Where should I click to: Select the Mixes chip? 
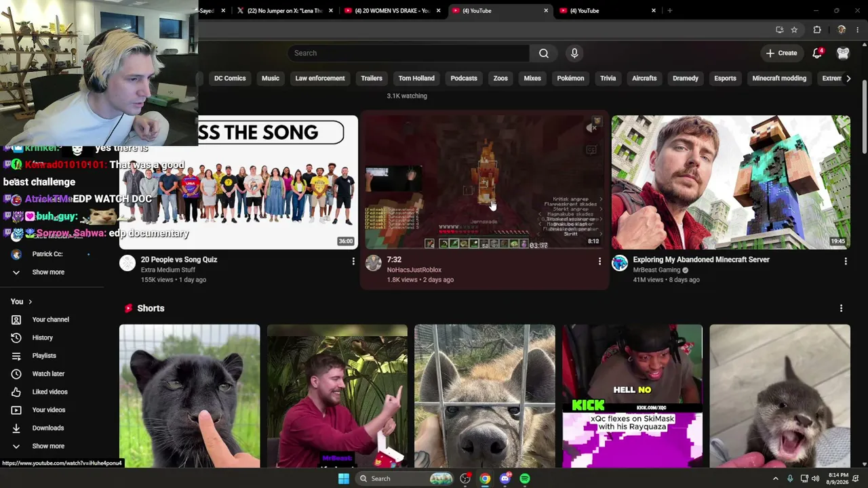tap(532, 78)
